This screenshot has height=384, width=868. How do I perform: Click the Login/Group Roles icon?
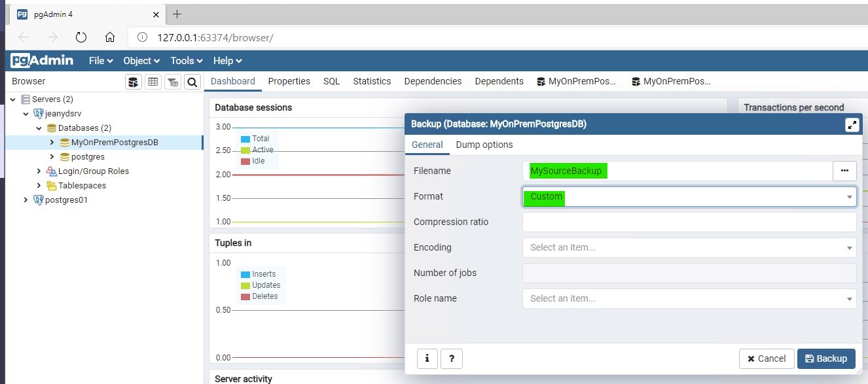point(52,171)
